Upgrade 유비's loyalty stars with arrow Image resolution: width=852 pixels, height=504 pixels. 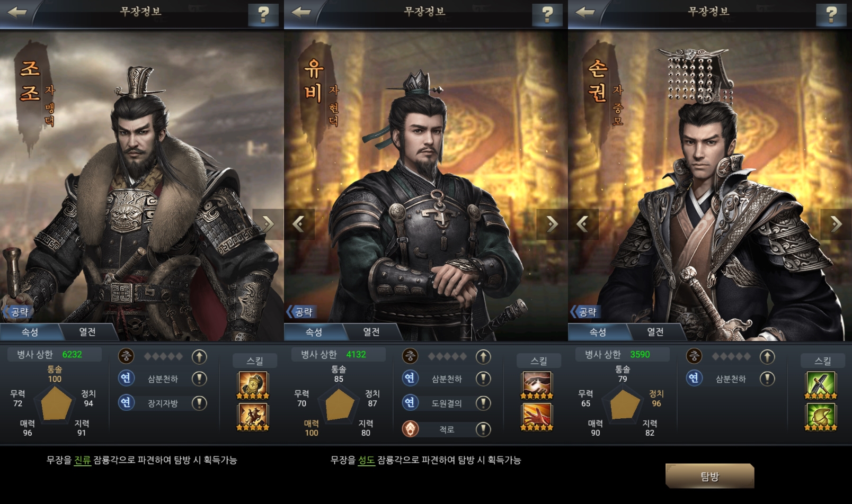click(x=483, y=357)
